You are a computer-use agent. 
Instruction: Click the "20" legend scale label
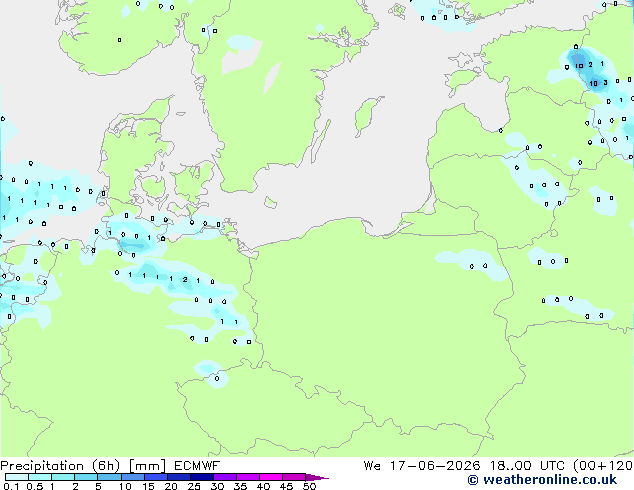171,486
